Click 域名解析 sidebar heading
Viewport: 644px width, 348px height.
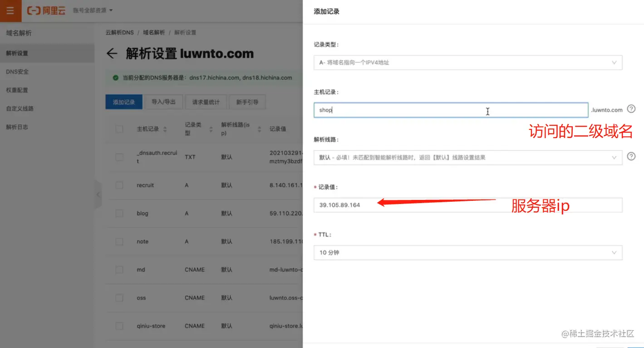coord(19,33)
